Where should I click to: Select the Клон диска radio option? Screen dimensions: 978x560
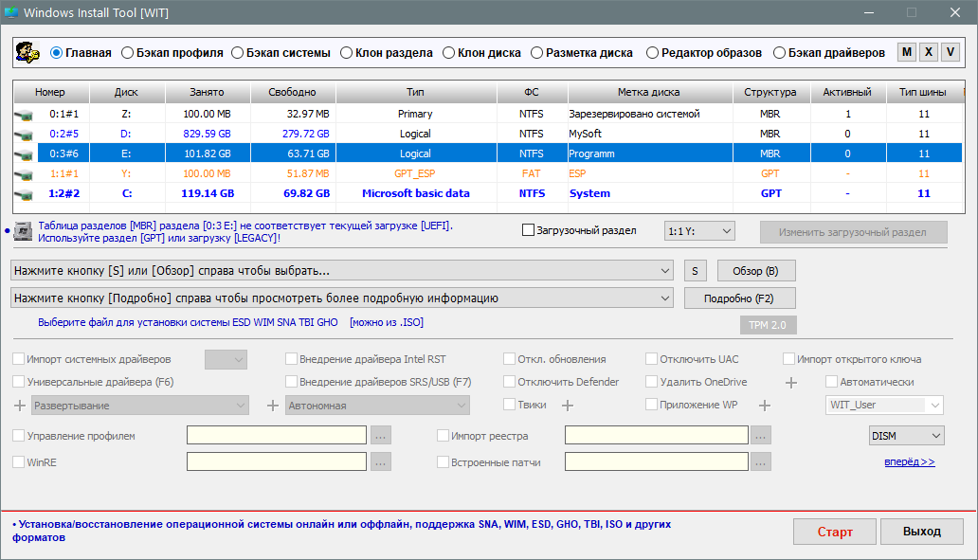coord(450,53)
